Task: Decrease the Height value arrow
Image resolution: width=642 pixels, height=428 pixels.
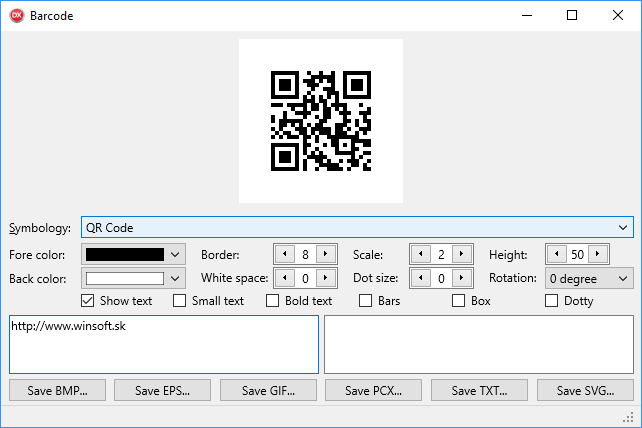Action: pos(556,254)
